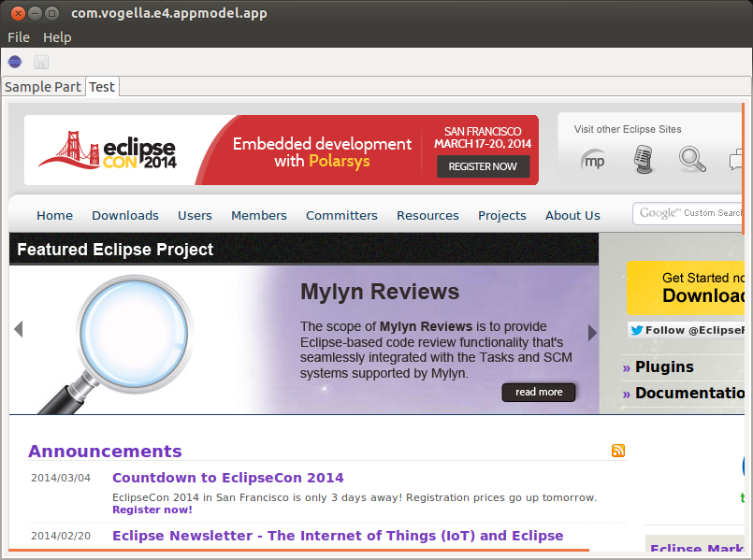Screen dimensions: 753x560
Task: Open the Eclipse Live microphone icon
Action: (644, 160)
